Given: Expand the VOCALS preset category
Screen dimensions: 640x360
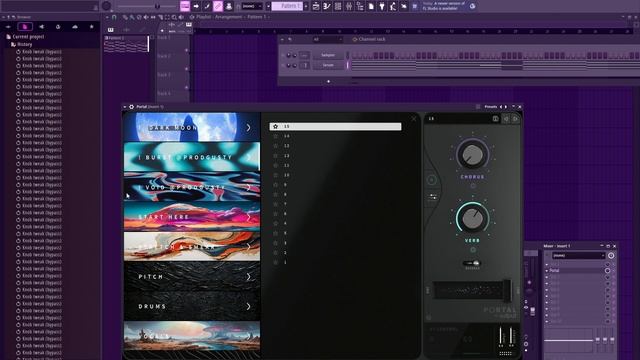Looking at the screenshot, I should 192,336.
